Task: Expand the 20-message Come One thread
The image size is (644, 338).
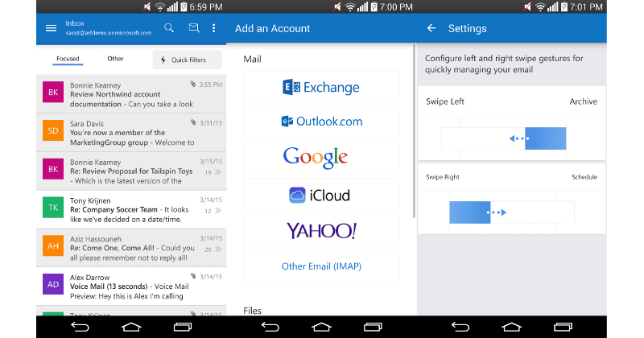Action: pyautogui.click(x=213, y=249)
